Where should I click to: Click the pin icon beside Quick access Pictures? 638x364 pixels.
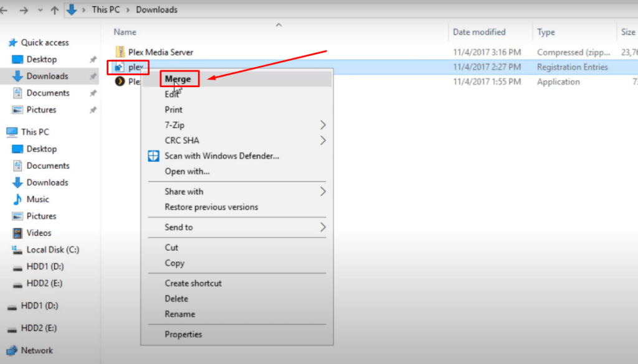(x=93, y=110)
